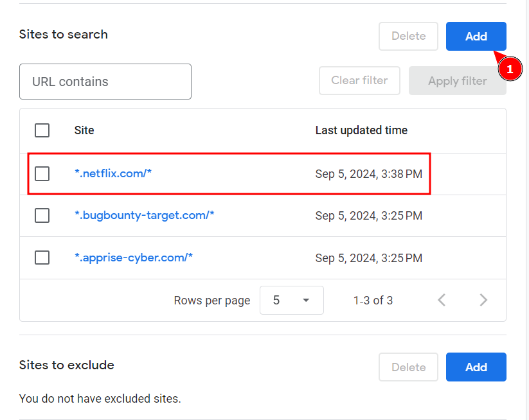Go to next page with right chevron
The image size is (529, 420).
click(x=483, y=300)
